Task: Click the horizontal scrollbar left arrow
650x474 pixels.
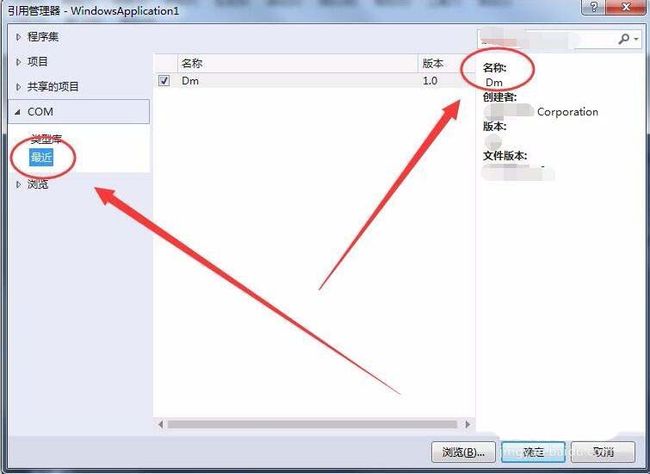Action: click(160, 424)
